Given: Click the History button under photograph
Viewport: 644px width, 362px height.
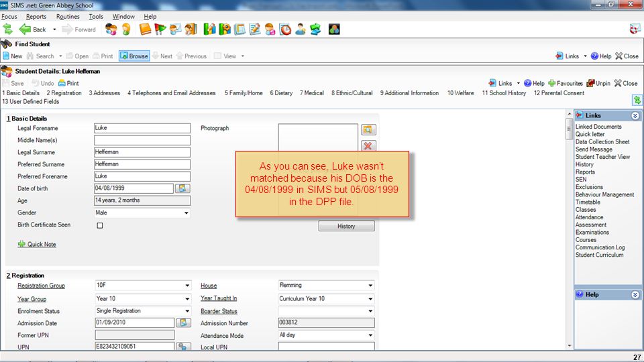Looking at the screenshot, I should point(346,226).
